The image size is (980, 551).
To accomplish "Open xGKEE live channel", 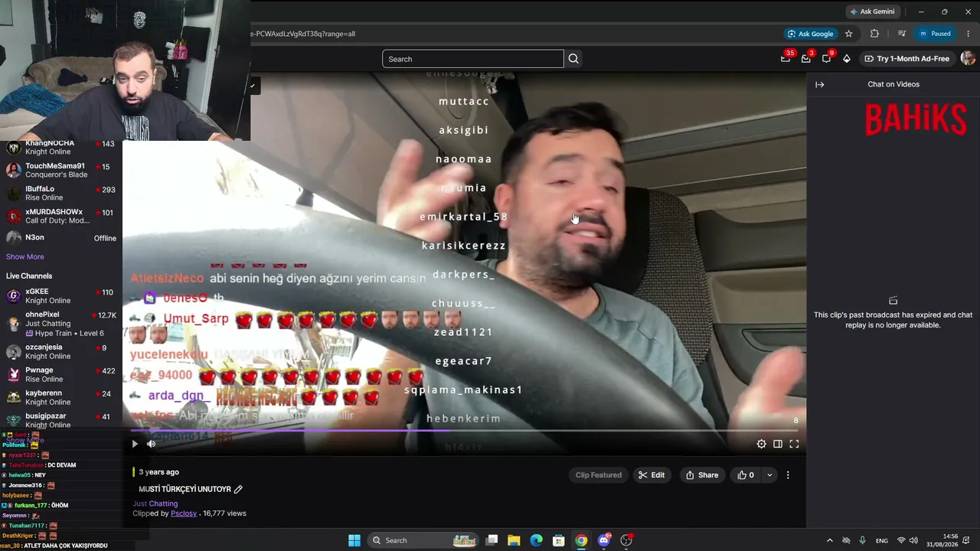I will tap(60, 296).
